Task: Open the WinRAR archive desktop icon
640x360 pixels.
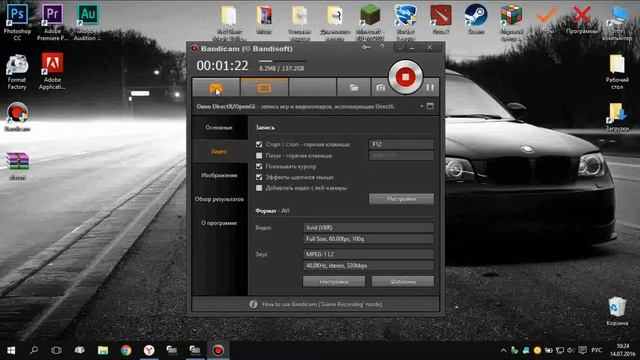Action: click(17, 166)
